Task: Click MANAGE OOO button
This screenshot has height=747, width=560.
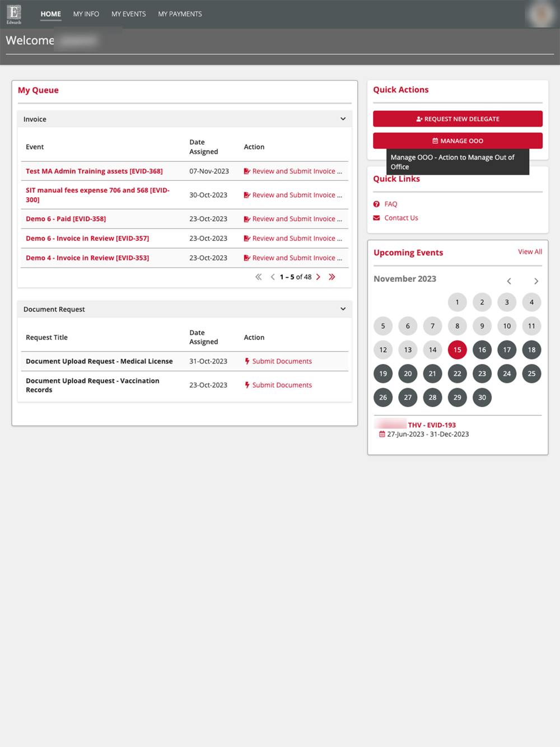Action: [x=458, y=141]
